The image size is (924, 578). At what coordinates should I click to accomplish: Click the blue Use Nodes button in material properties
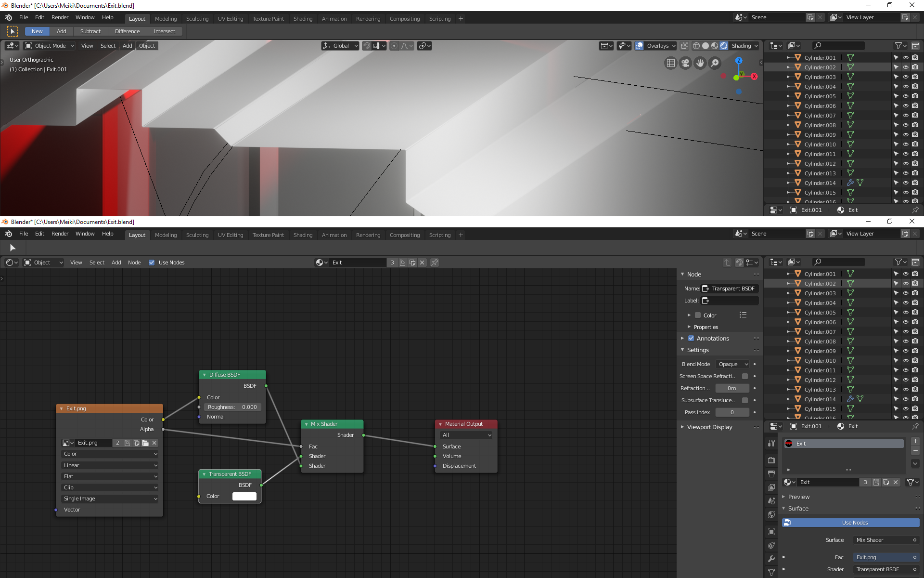pyautogui.click(x=851, y=523)
